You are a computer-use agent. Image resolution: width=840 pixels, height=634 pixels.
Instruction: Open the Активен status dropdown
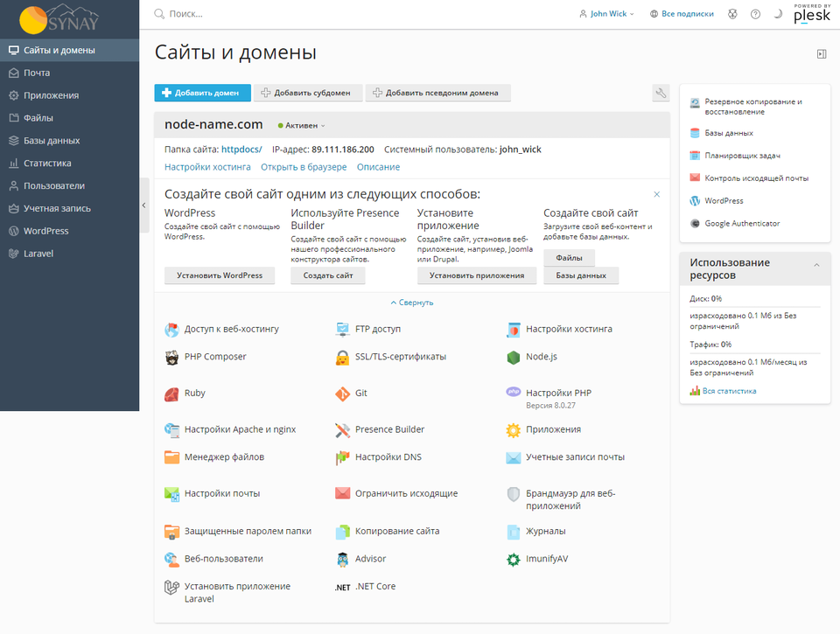pos(302,125)
